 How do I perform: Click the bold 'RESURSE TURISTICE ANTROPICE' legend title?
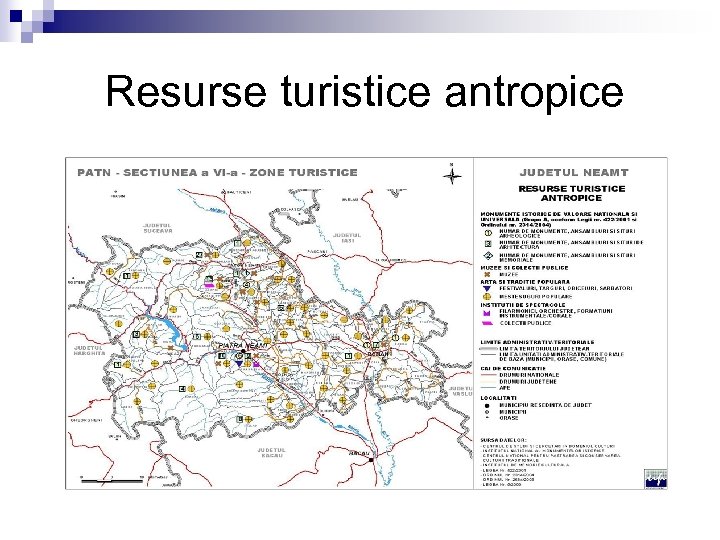pos(572,193)
